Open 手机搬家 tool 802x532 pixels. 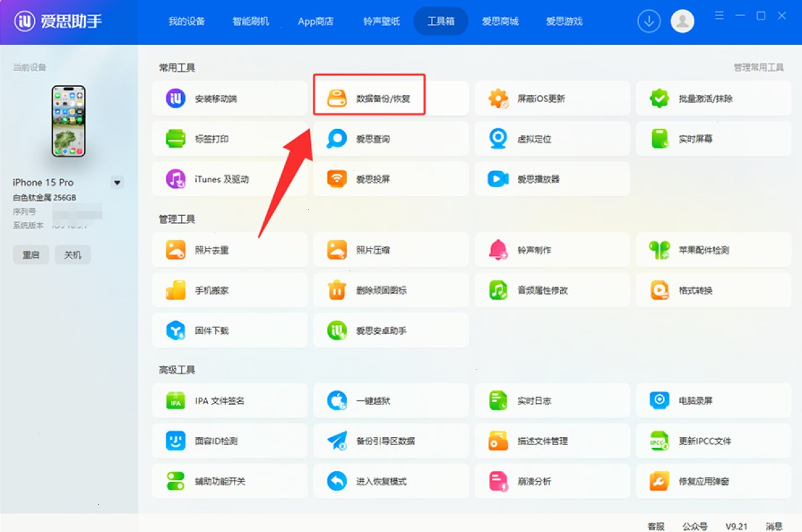(230, 290)
